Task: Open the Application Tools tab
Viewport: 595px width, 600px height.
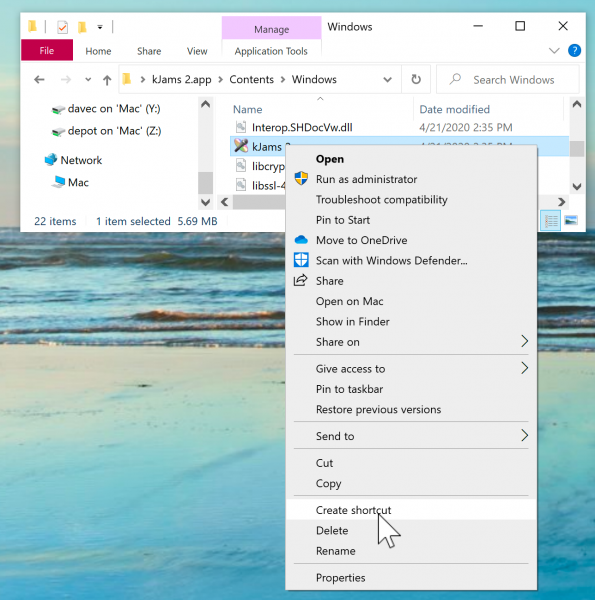Action: [x=271, y=51]
